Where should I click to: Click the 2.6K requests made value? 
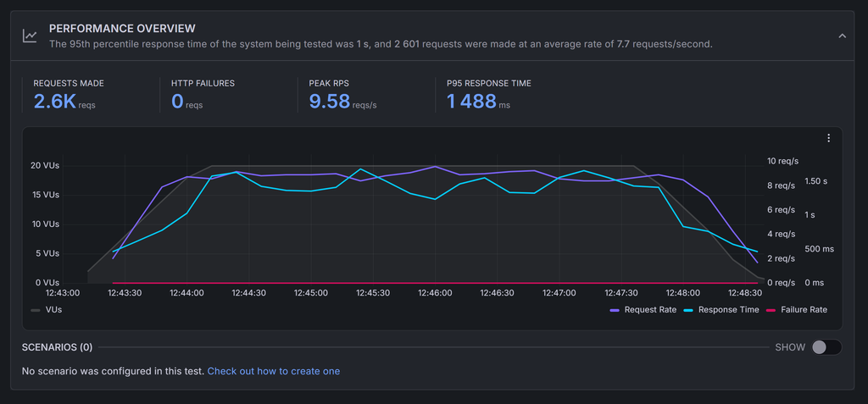click(x=54, y=102)
